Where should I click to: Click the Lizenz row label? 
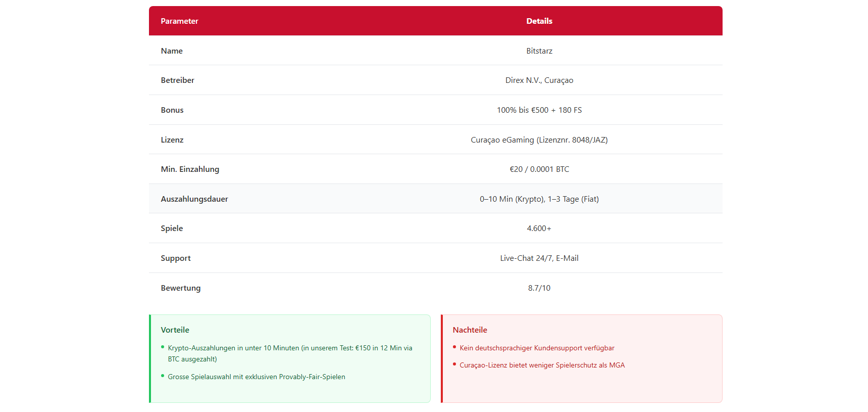[x=172, y=140]
